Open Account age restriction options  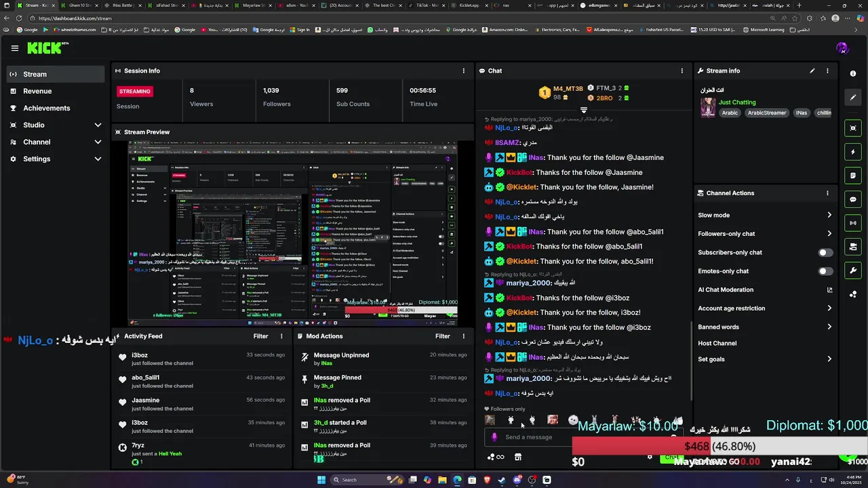pos(829,308)
